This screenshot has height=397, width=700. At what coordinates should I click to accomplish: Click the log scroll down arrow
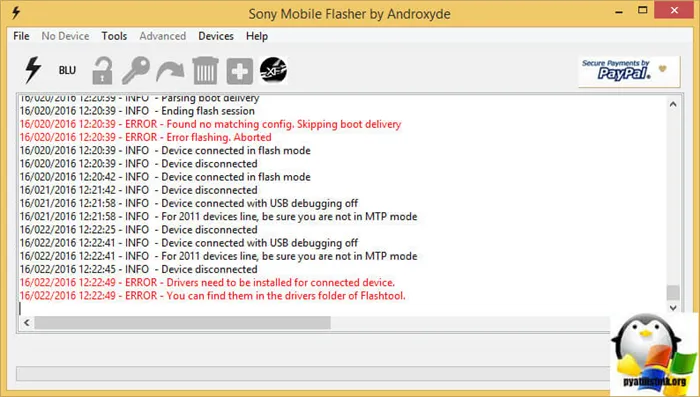pyautogui.click(x=673, y=308)
